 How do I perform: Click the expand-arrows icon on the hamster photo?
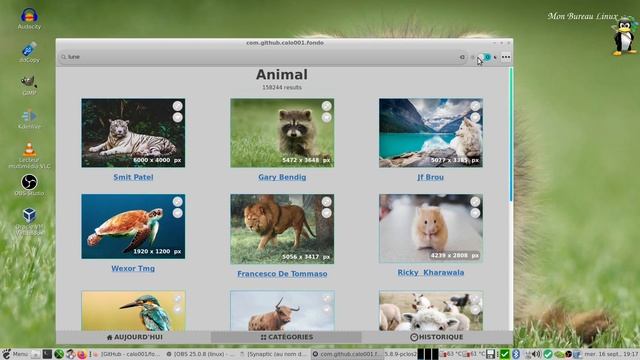tap(475, 202)
